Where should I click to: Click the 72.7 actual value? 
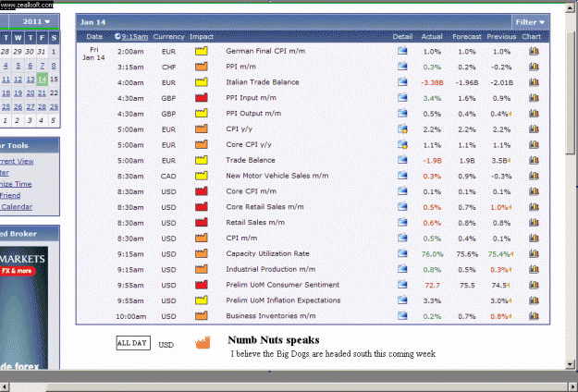(432, 285)
